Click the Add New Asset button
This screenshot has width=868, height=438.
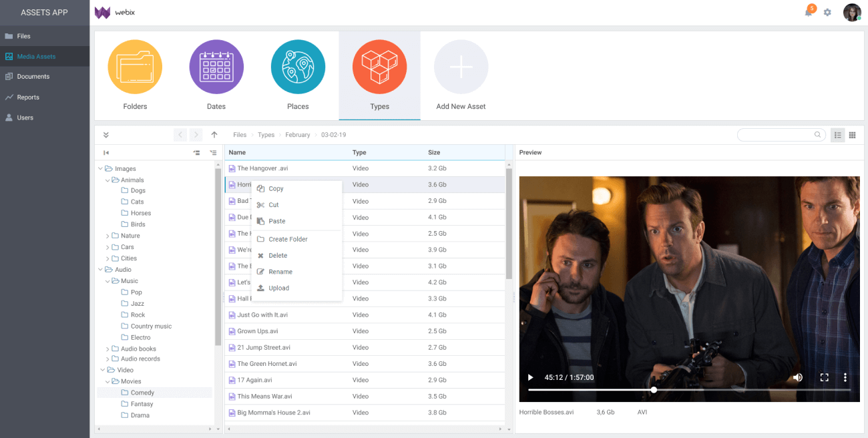click(x=461, y=75)
